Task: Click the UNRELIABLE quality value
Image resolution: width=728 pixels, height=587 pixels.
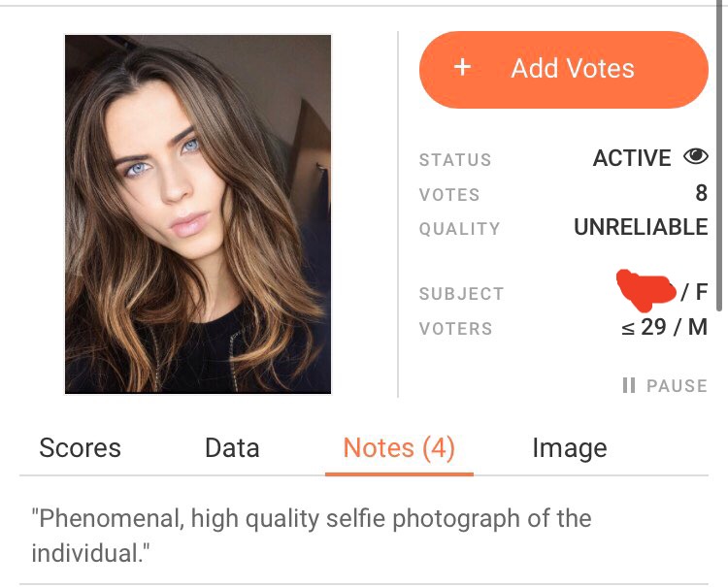Action: (641, 227)
